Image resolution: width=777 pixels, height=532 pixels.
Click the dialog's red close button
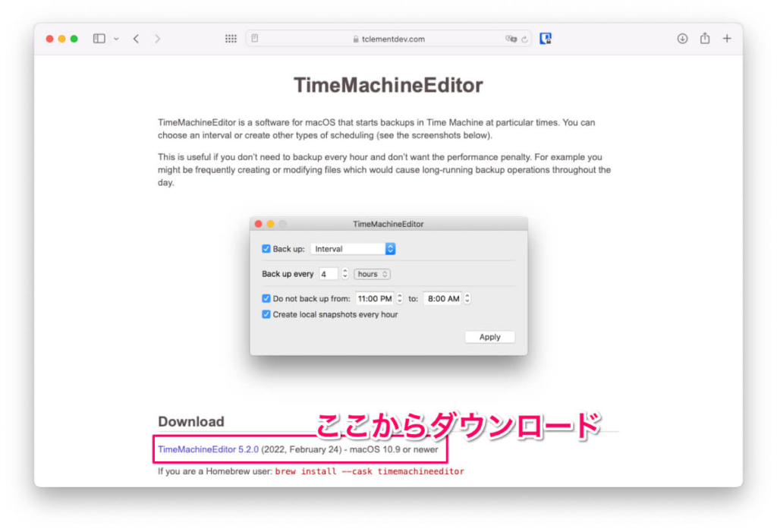(258, 224)
